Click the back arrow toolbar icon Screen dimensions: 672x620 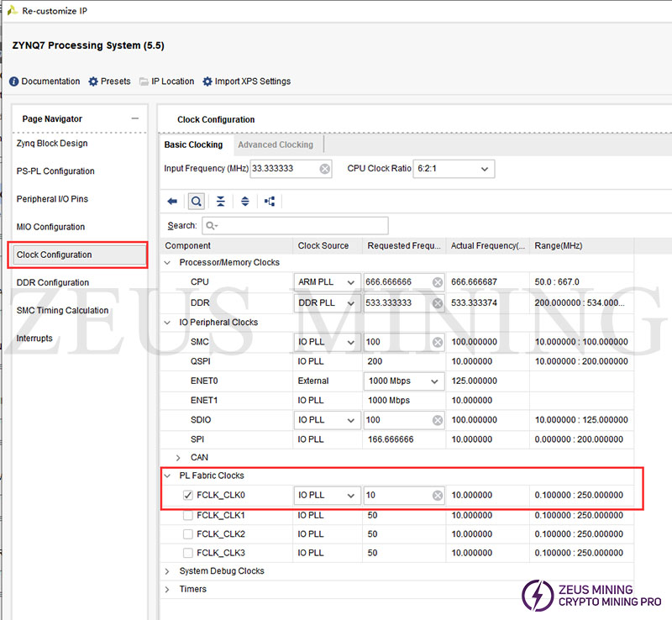(172, 202)
